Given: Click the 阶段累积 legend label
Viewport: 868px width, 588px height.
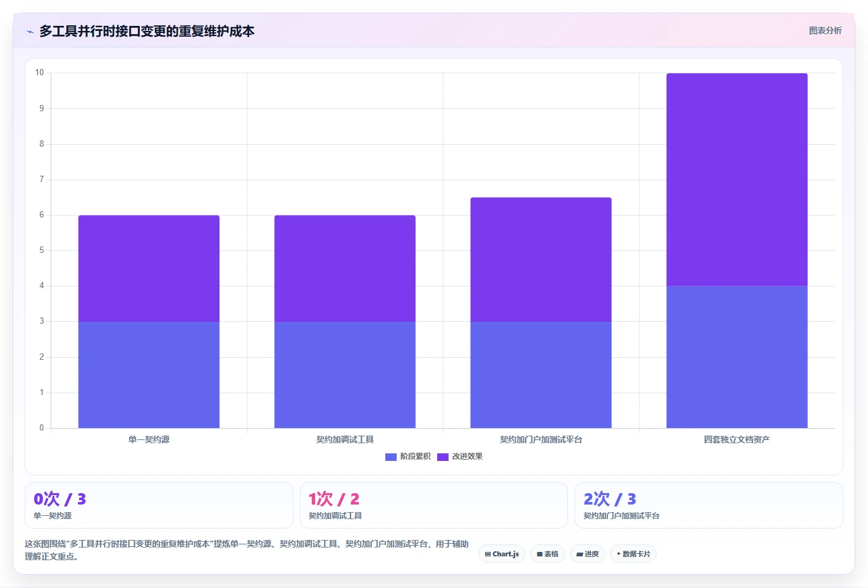Looking at the screenshot, I should (x=415, y=456).
